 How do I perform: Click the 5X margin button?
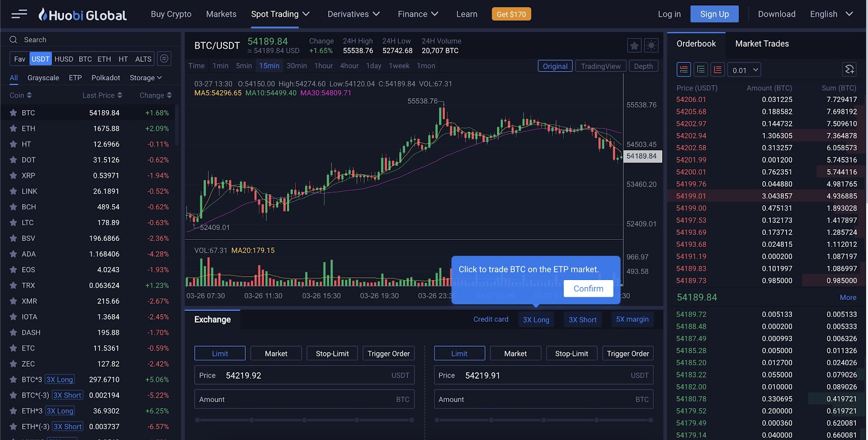tap(632, 320)
